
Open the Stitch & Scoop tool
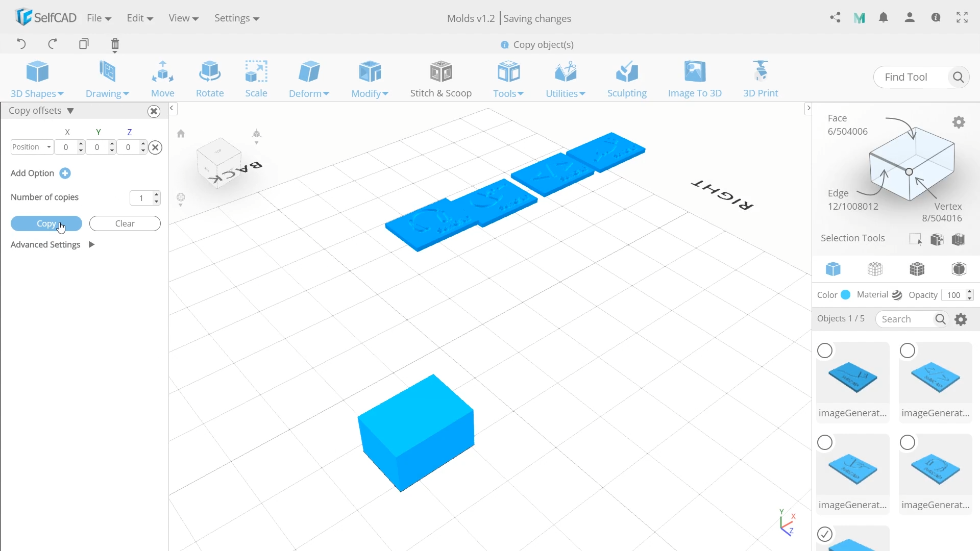pyautogui.click(x=441, y=79)
